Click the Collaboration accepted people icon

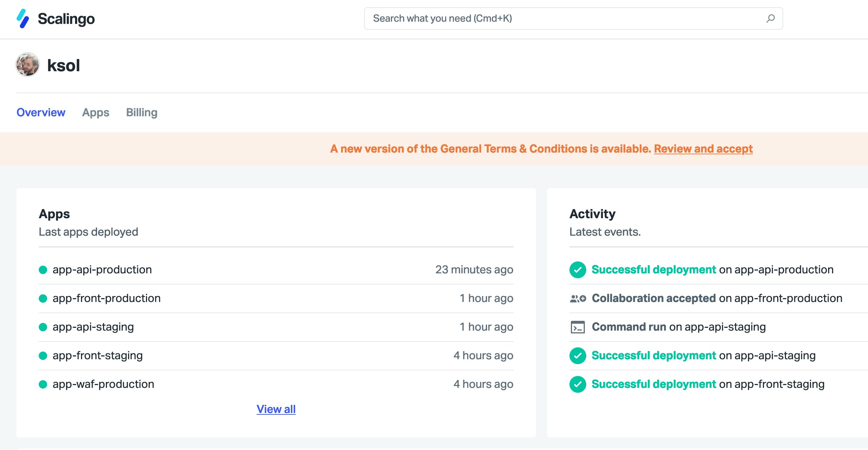tap(578, 298)
